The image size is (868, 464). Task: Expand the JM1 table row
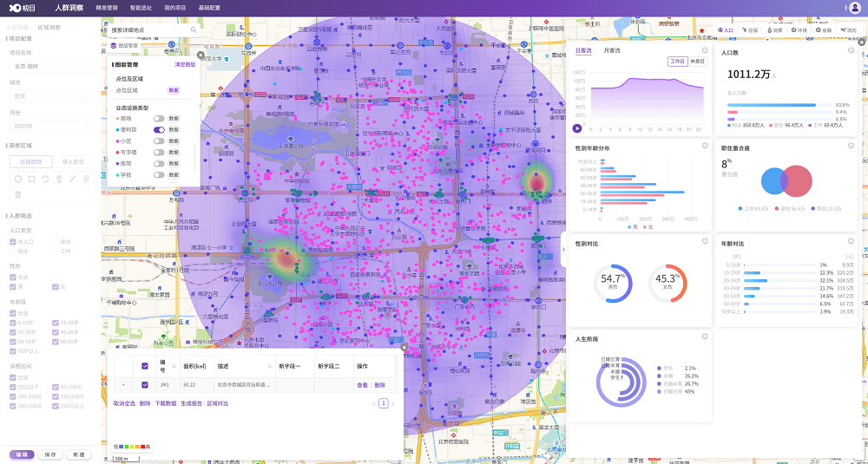122,385
